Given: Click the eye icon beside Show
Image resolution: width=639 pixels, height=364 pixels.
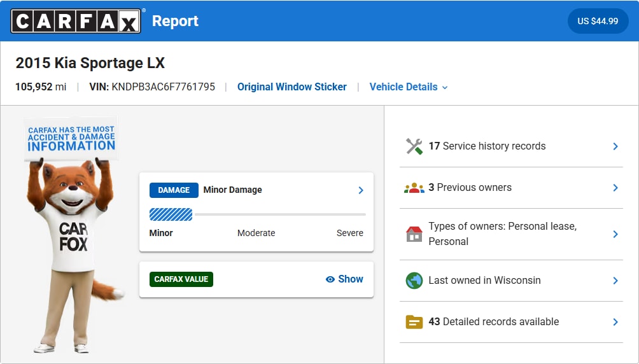Looking at the screenshot, I should pos(330,279).
